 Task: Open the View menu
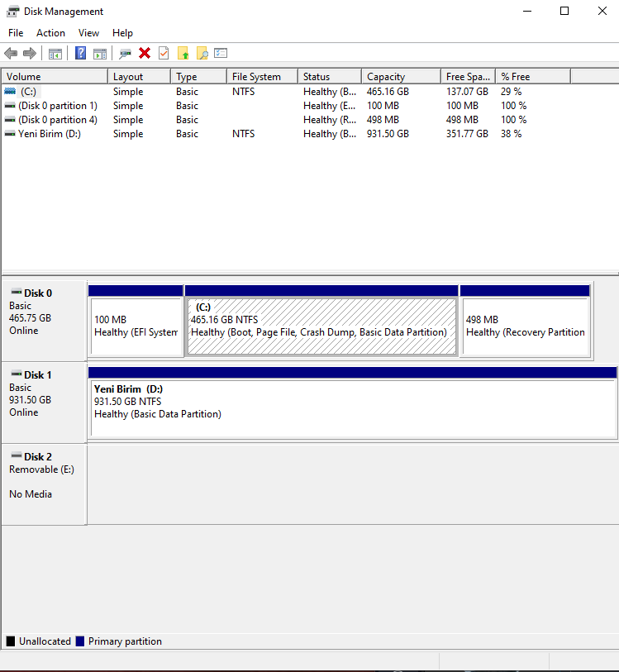tap(88, 33)
